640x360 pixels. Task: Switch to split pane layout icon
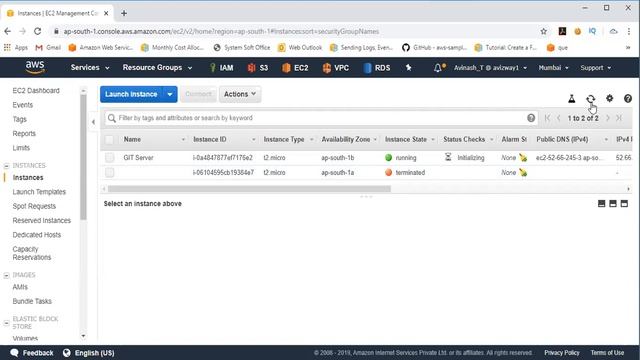tap(613, 203)
